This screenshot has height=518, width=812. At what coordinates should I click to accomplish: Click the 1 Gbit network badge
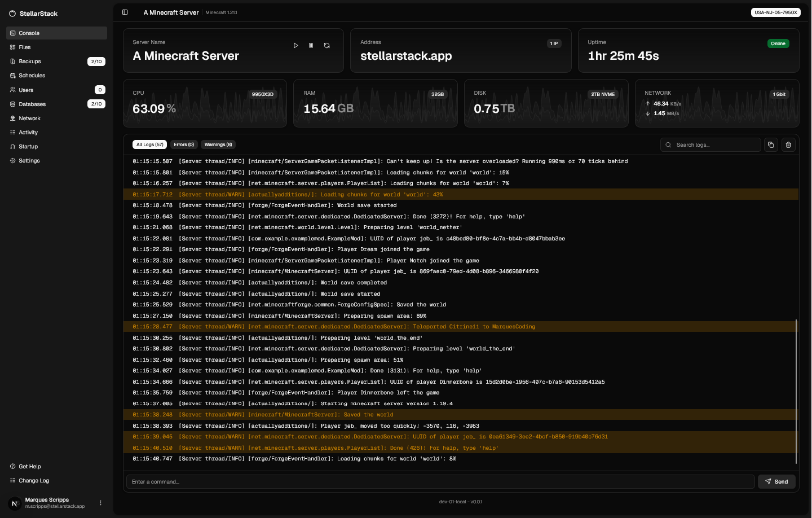point(779,94)
